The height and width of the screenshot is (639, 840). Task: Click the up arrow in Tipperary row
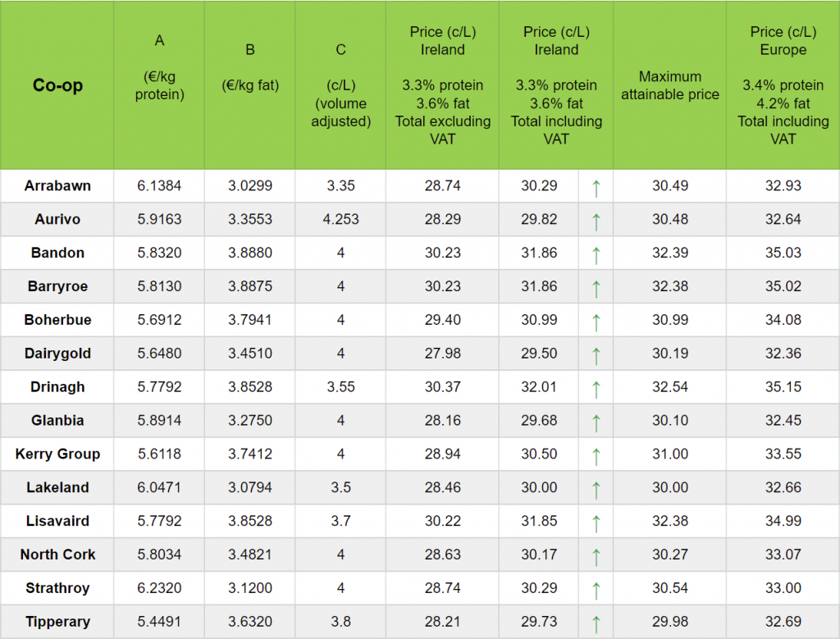pyautogui.click(x=596, y=623)
